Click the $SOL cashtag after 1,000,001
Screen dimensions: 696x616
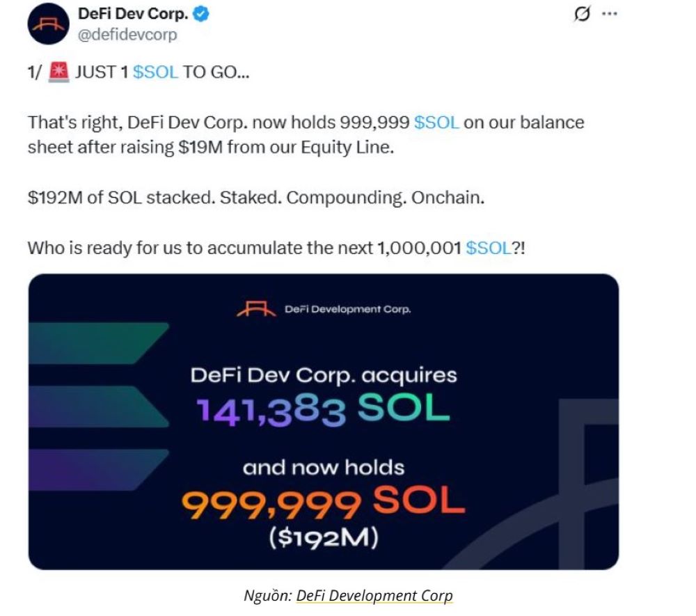point(489,248)
